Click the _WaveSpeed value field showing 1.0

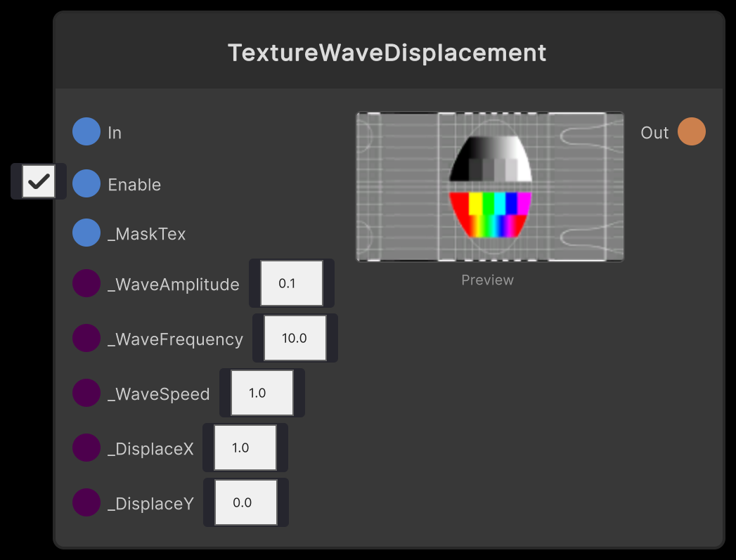261,392
